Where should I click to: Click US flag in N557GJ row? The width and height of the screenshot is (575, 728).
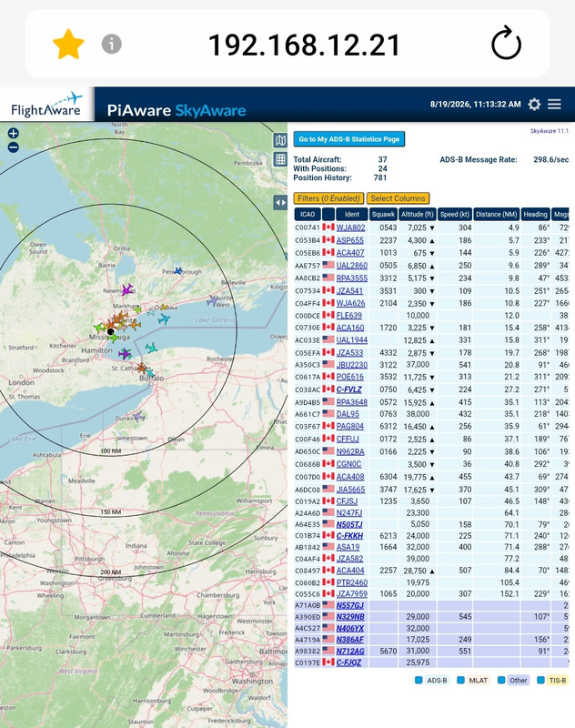pos(328,605)
